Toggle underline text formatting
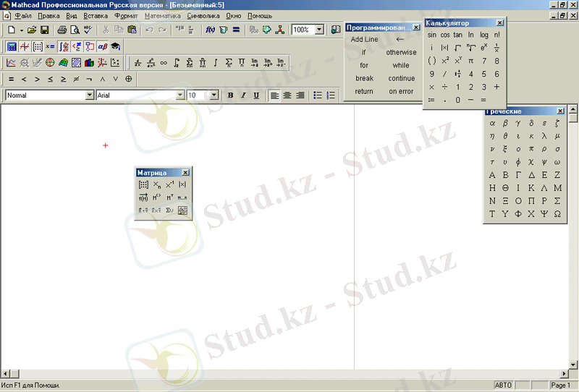The width and height of the screenshot is (579, 392). 256,95
